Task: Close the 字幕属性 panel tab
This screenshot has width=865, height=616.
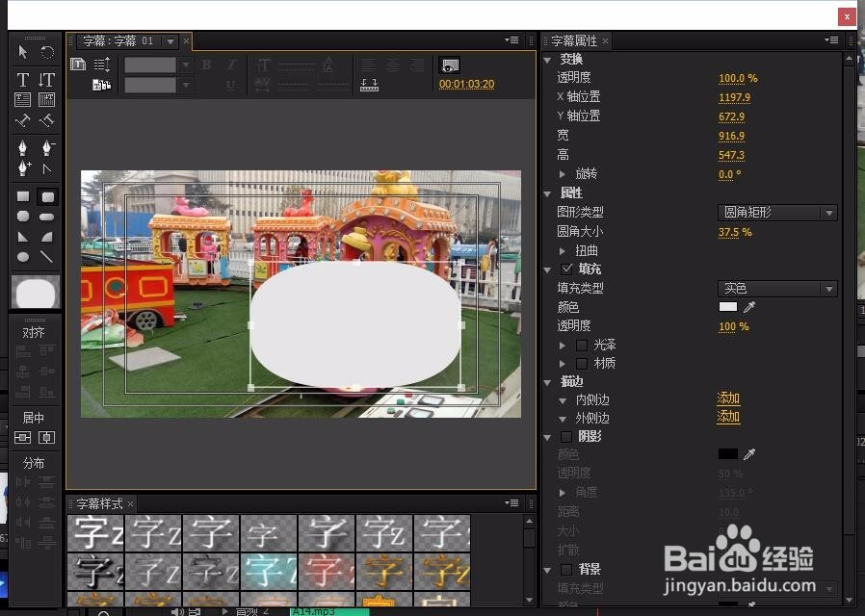Action: click(x=605, y=40)
